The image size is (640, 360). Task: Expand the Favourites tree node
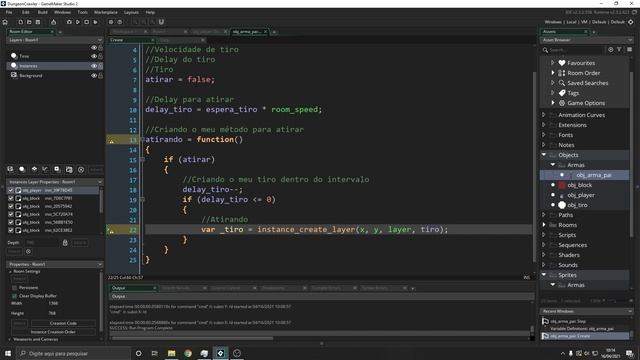pos(553,63)
